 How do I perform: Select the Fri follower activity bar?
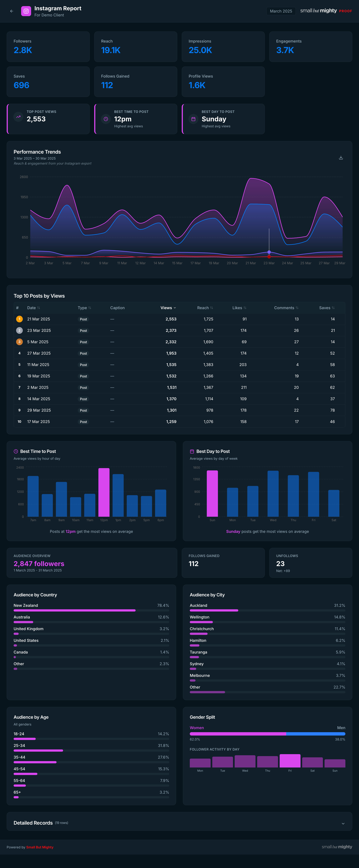[290, 761]
